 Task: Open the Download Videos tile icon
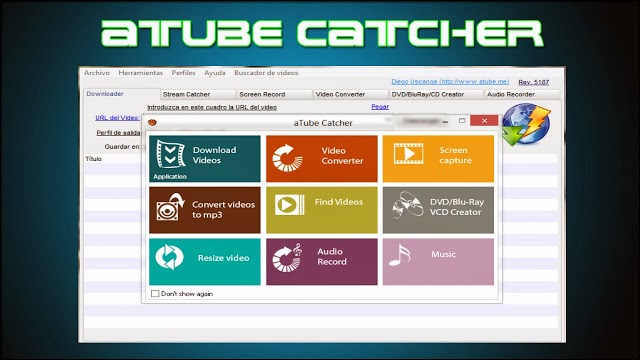(171, 154)
